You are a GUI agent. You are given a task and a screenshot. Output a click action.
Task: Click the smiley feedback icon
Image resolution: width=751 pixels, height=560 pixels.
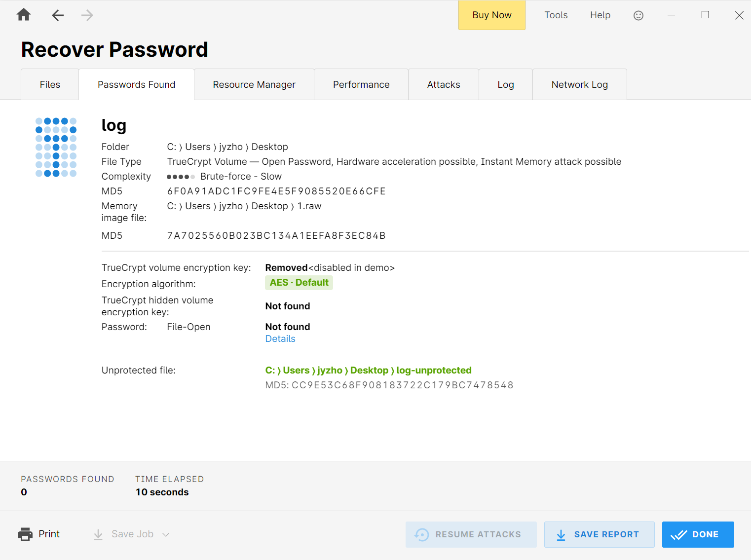(x=638, y=15)
